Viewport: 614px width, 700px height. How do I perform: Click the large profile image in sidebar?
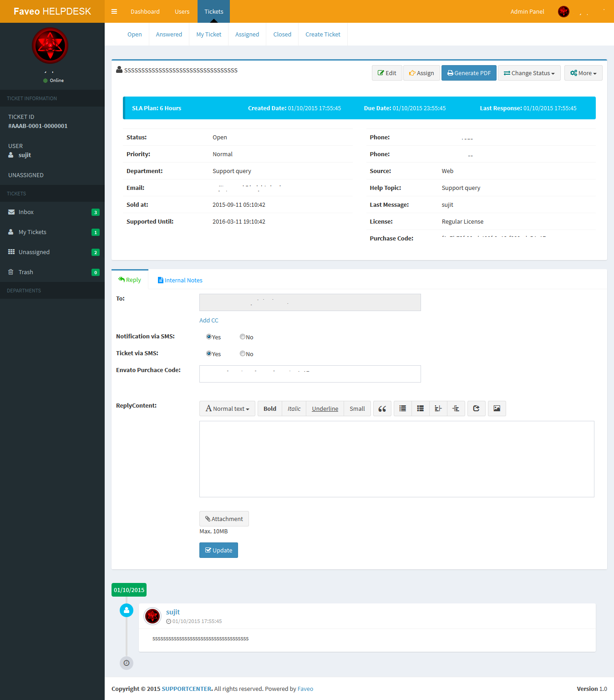point(50,46)
